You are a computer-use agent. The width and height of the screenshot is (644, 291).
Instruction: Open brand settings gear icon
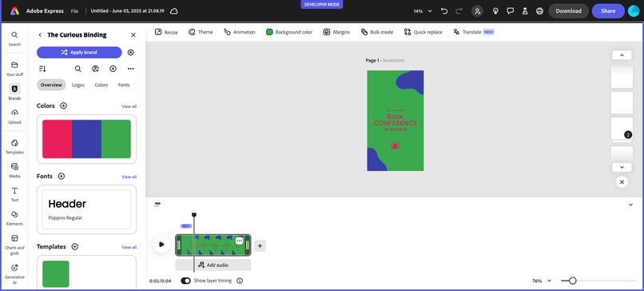click(130, 53)
